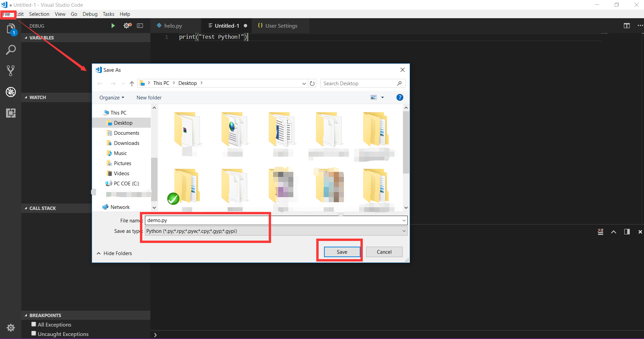Collapse folders with Hide Folders
This screenshot has width=644, height=339.
tap(114, 253)
